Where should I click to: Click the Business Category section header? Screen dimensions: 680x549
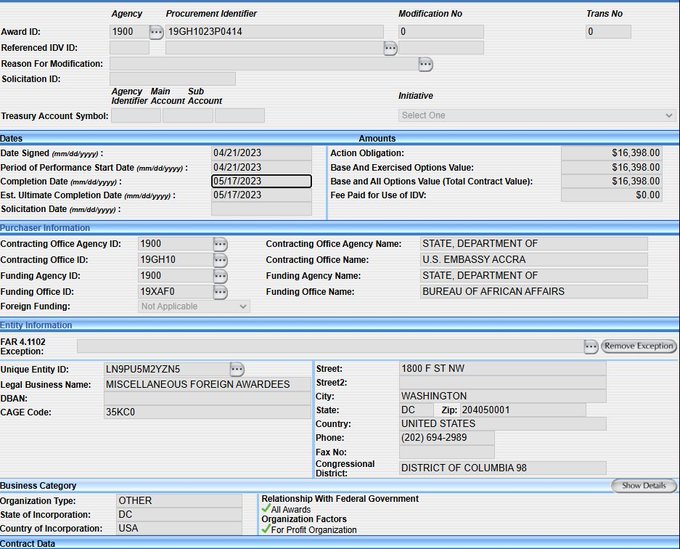coord(38,486)
